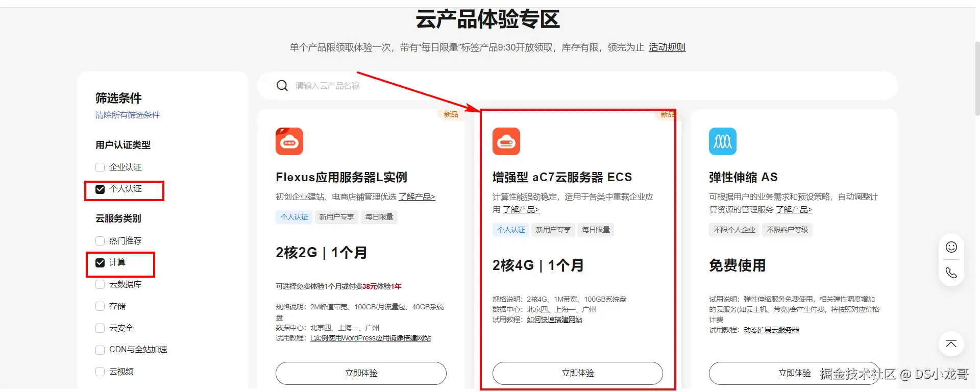Image resolution: width=980 pixels, height=392 pixels.
Task: Check the 存储 checkbox
Action: pos(100,306)
